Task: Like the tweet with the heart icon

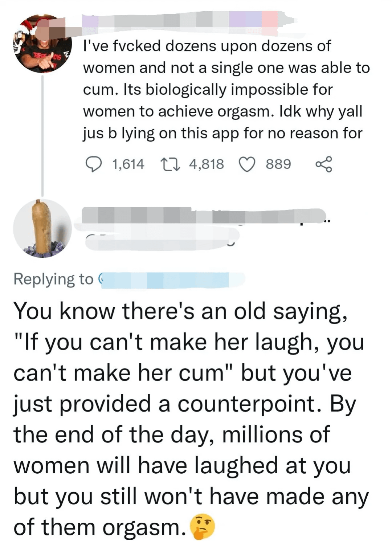Action: click(x=247, y=164)
